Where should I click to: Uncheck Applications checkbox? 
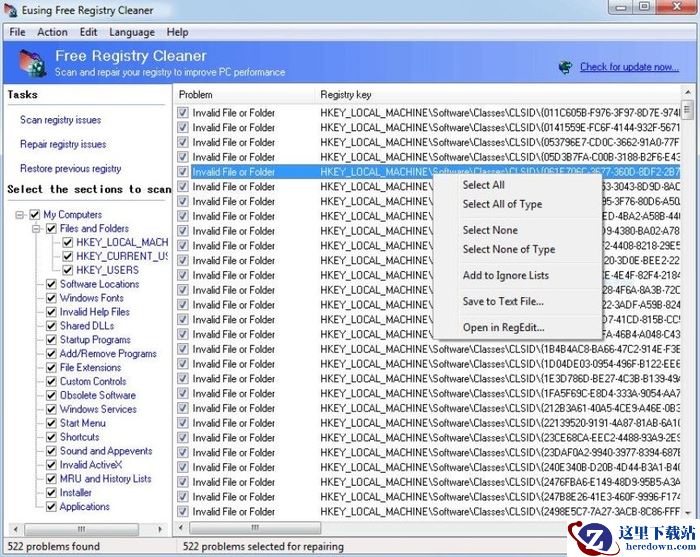51,507
